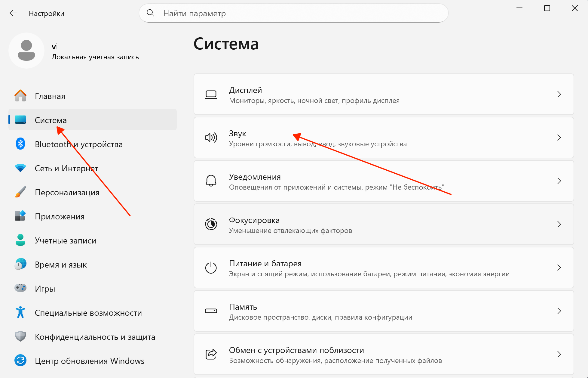588x378 pixels.
Task: Open Центр обновления Windows section
Action: tap(93, 361)
